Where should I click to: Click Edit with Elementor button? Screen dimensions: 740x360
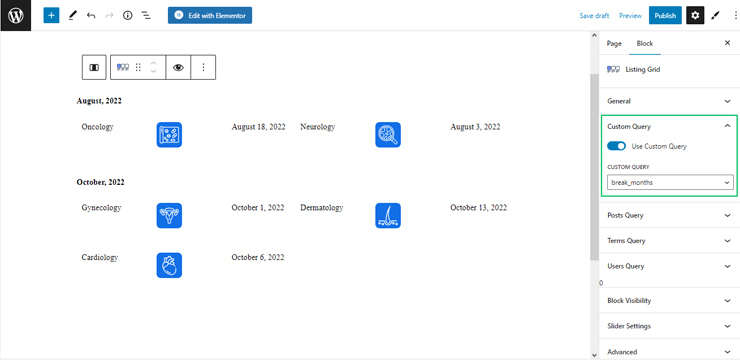pos(210,16)
